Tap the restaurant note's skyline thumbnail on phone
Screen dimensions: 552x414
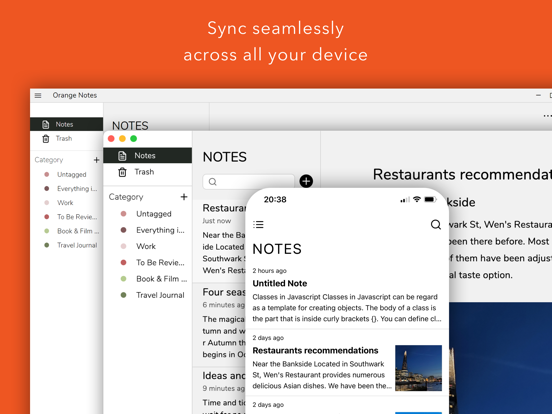coord(418,368)
